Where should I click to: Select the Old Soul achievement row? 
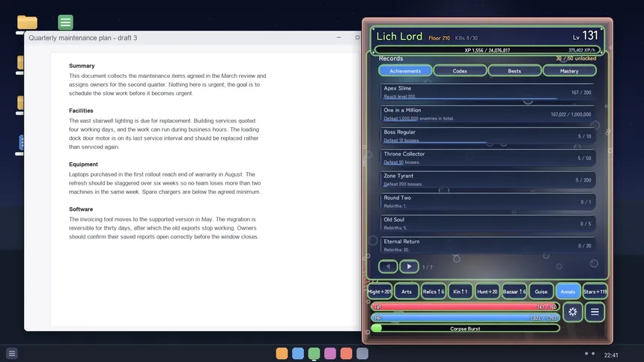point(487,224)
